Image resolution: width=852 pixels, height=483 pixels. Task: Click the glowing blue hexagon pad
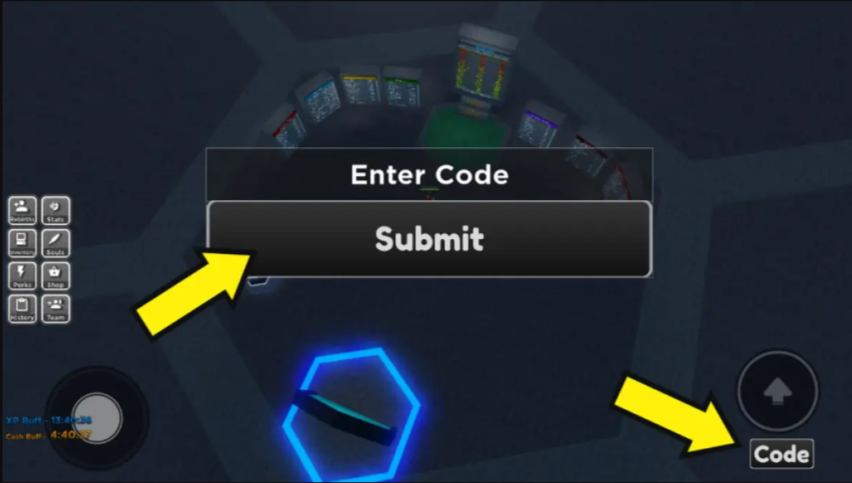[352, 416]
